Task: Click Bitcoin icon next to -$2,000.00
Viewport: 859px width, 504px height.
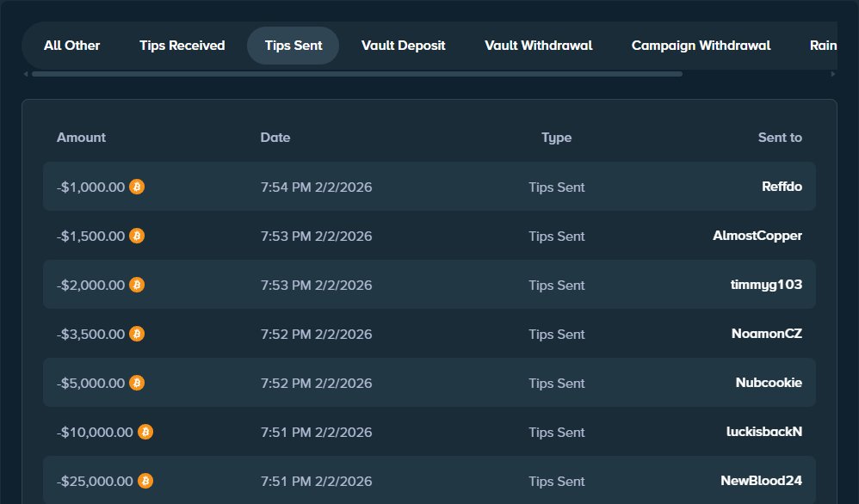Action: (137, 285)
